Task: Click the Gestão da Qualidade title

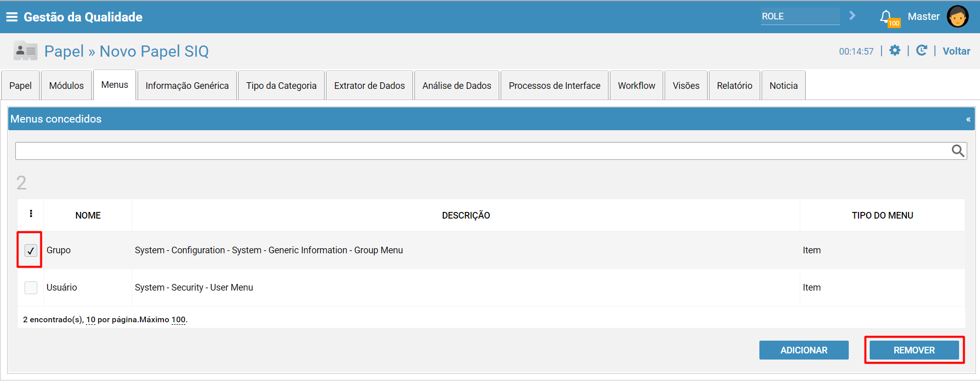Action: coord(83,17)
